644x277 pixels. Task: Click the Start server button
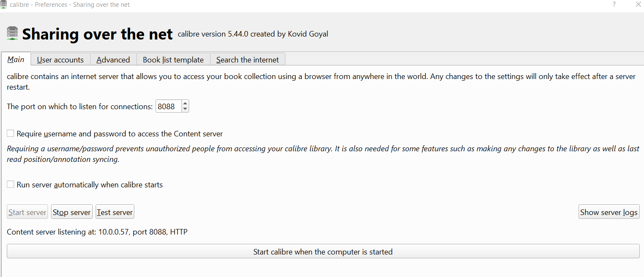27,212
